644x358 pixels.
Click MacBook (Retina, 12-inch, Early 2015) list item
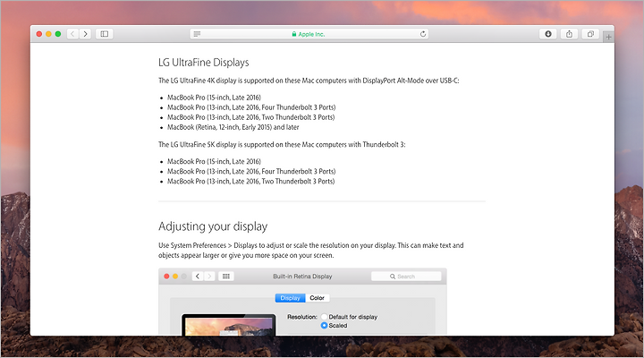[233, 127]
